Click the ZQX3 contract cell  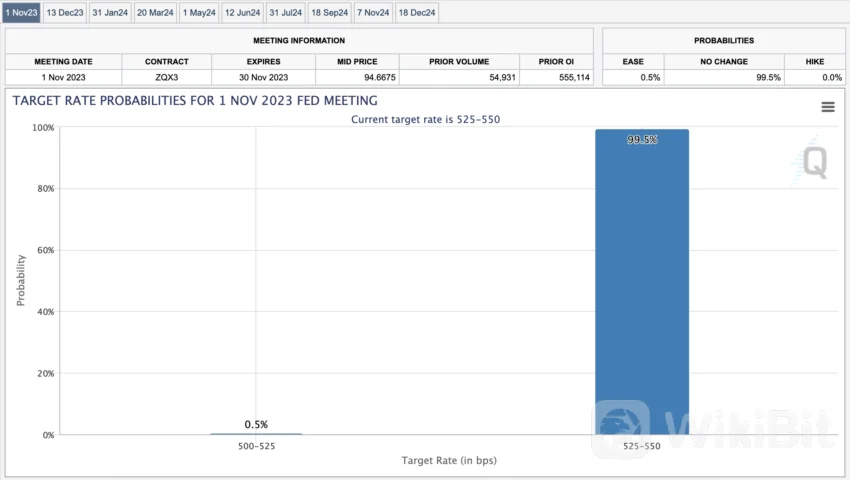click(166, 77)
